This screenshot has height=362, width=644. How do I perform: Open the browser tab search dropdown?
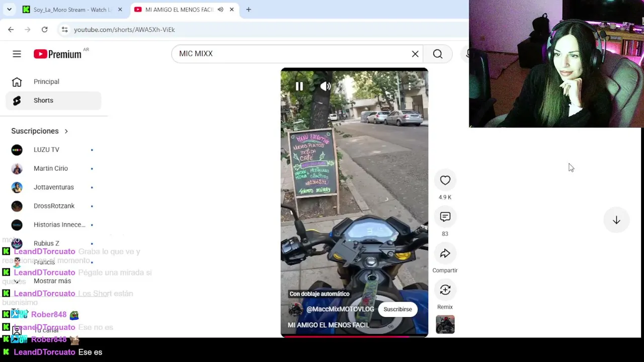tap(9, 10)
